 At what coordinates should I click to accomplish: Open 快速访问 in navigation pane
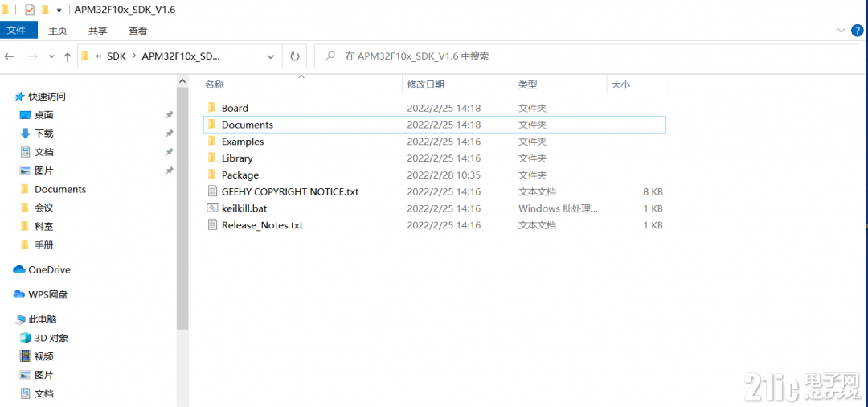click(47, 97)
